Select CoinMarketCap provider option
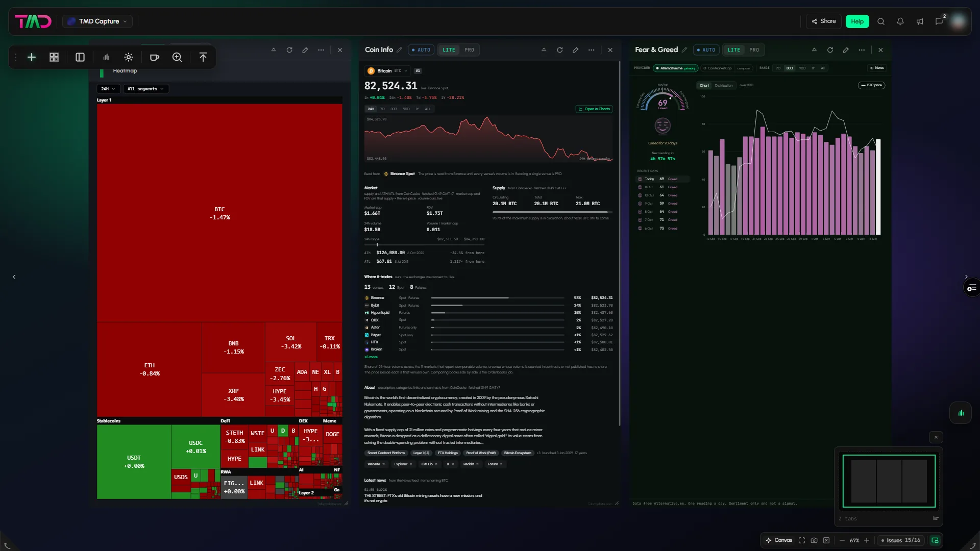The image size is (980, 551). click(717, 68)
